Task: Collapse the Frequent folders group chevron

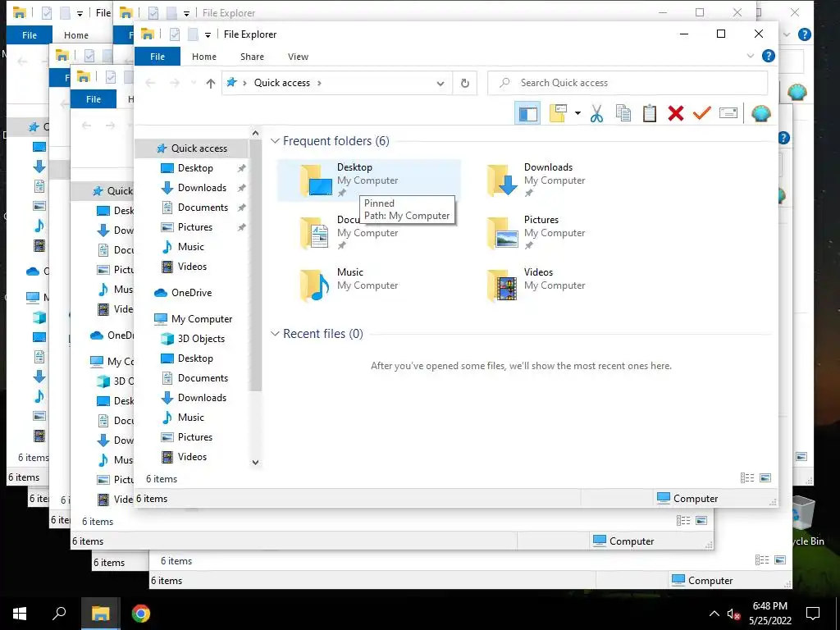Action: (275, 141)
